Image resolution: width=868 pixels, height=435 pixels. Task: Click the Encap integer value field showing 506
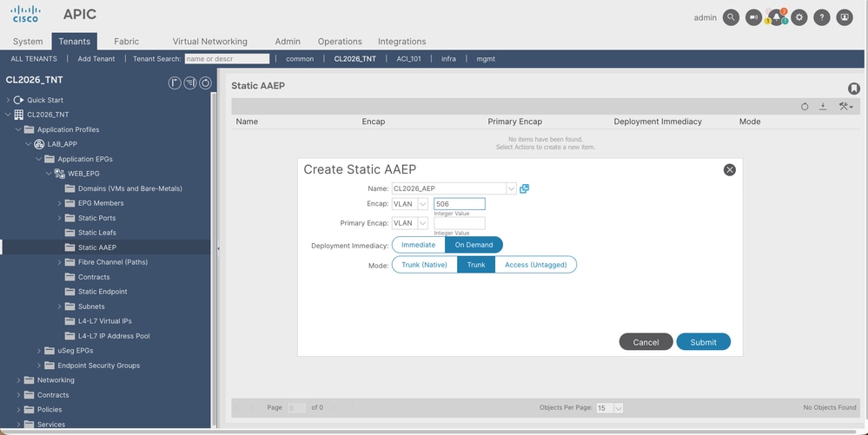click(x=460, y=204)
